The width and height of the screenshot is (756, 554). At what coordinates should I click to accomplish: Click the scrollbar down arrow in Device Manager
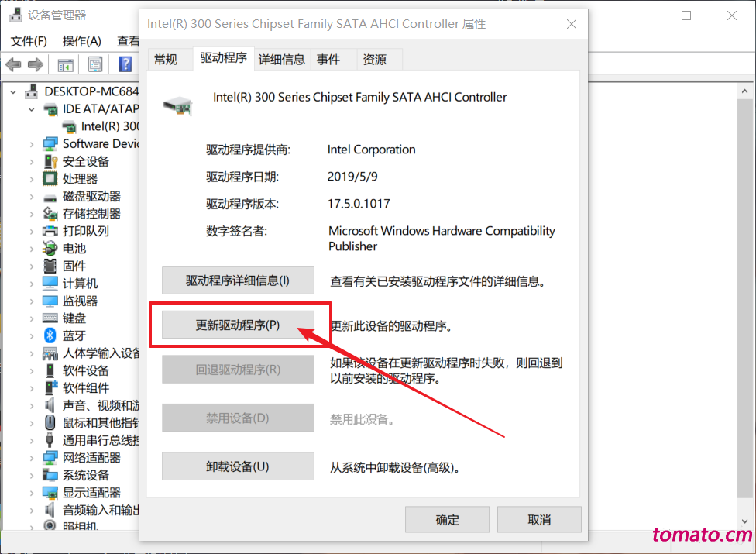point(745,521)
